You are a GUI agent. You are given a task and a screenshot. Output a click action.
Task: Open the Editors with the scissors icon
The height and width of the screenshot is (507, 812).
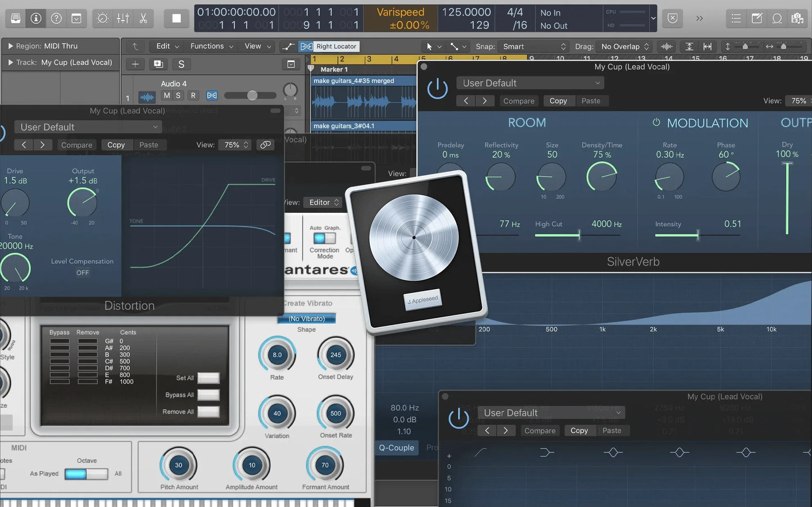pos(143,18)
